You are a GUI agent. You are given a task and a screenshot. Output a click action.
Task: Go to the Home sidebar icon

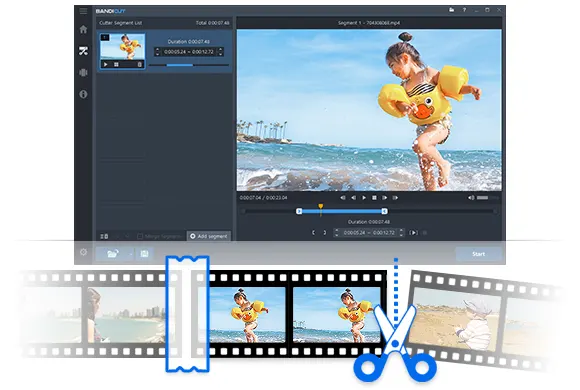(x=83, y=29)
